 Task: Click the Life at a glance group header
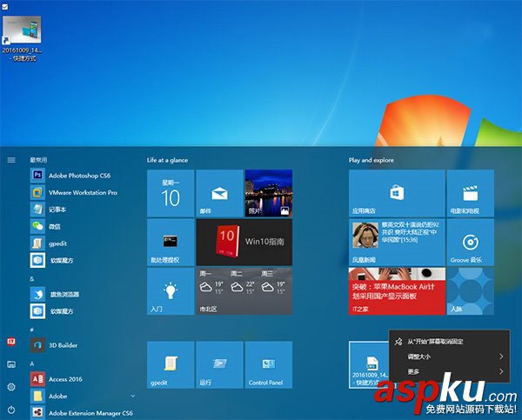167,160
